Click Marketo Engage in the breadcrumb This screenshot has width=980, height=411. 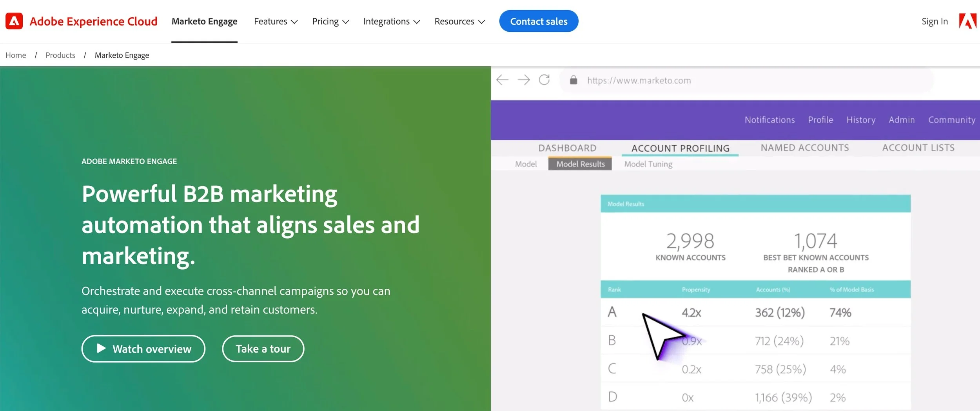122,55
